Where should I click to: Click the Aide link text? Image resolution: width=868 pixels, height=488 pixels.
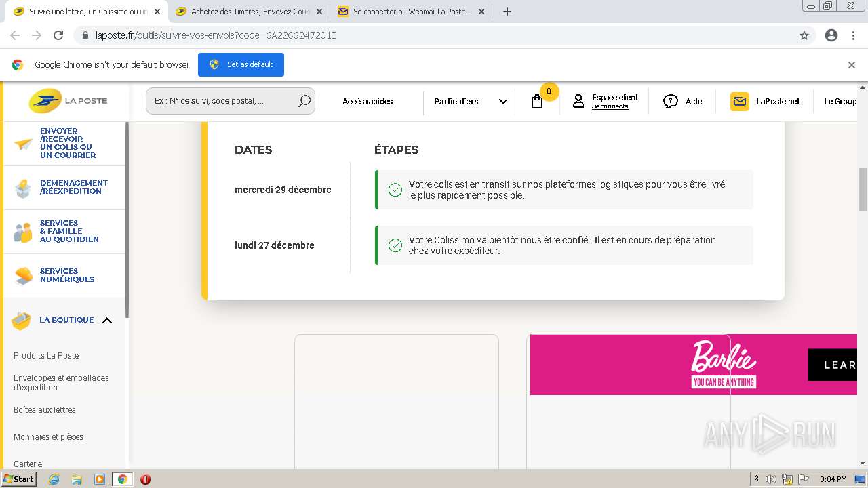(x=694, y=102)
